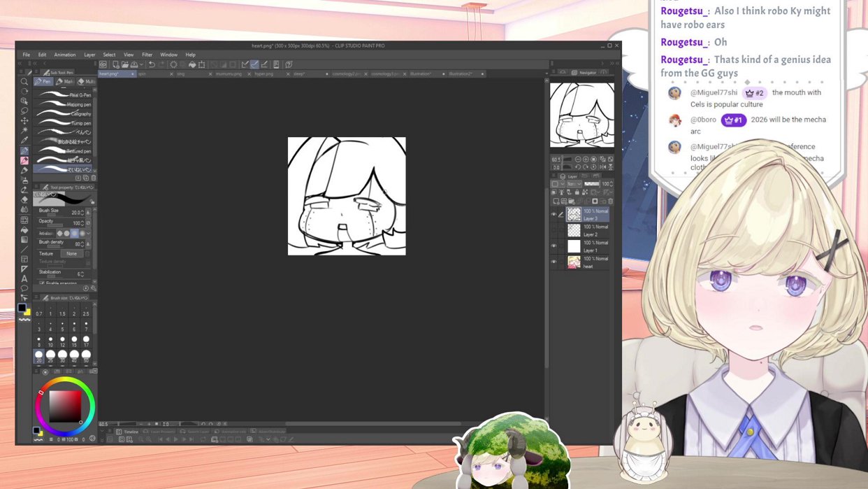Toggle Clip to Layer Below icon

554,192
